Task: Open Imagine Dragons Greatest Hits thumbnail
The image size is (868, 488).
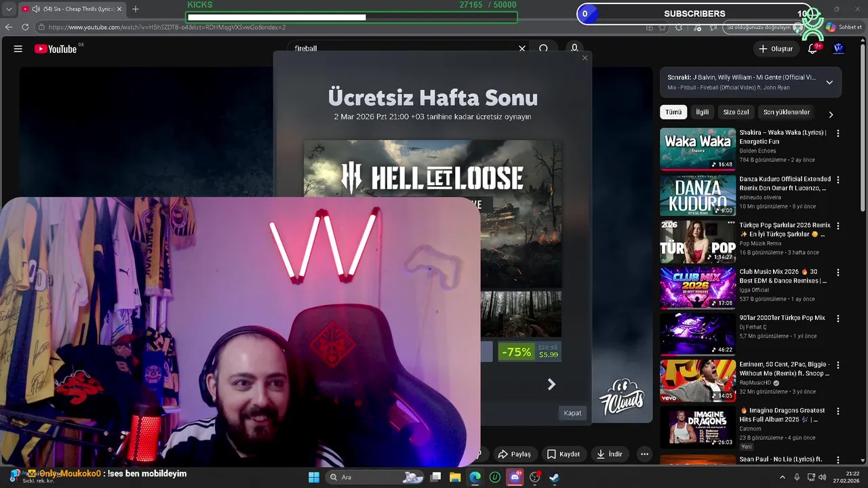Action: coord(698,426)
